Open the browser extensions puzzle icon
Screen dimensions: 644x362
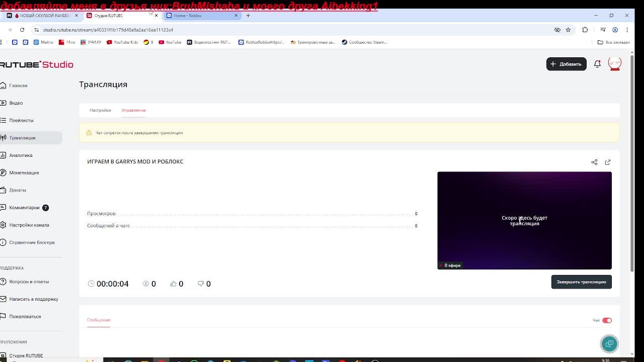[585, 30]
